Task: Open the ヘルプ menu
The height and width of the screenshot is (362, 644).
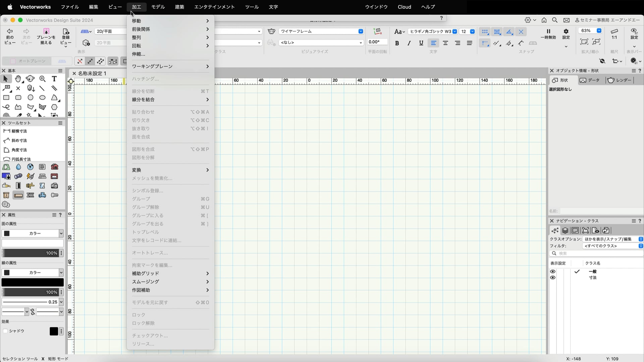Action: click(x=428, y=7)
